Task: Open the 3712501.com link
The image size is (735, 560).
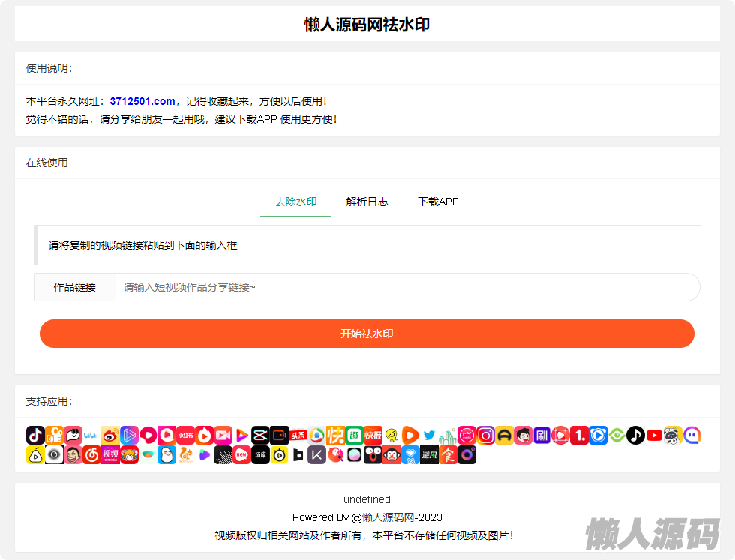Action: click(x=142, y=101)
